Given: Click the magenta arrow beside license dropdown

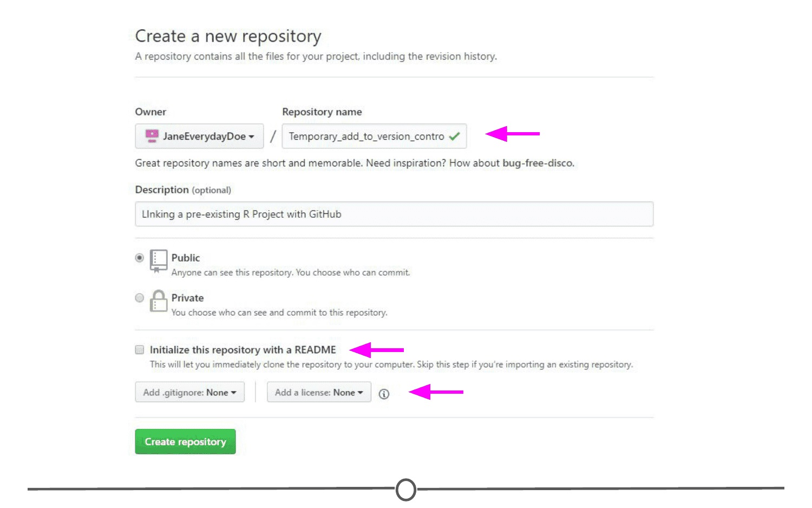Looking at the screenshot, I should pos(436,392).
